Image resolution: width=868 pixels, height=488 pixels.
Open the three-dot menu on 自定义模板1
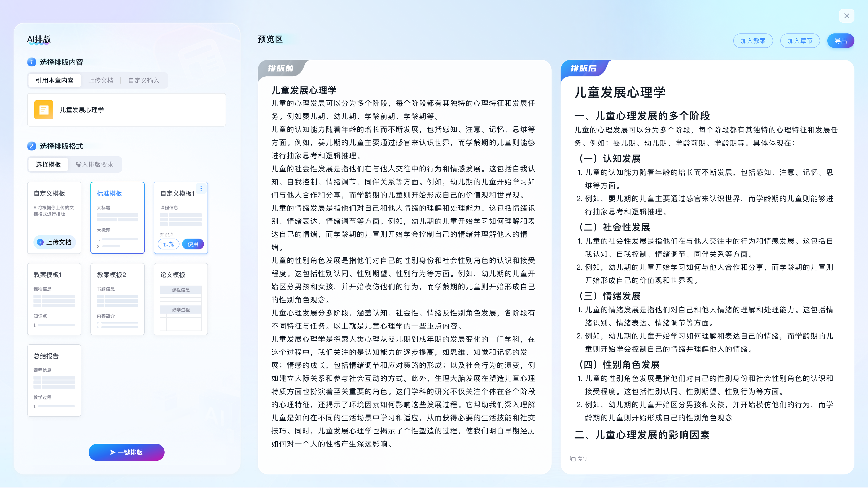201,189
